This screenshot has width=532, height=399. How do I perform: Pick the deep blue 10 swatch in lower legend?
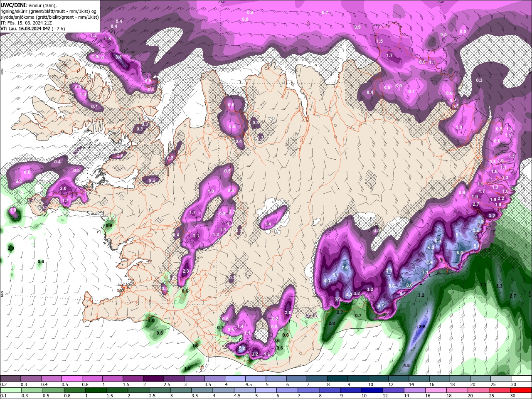click(x=372, y=390)
